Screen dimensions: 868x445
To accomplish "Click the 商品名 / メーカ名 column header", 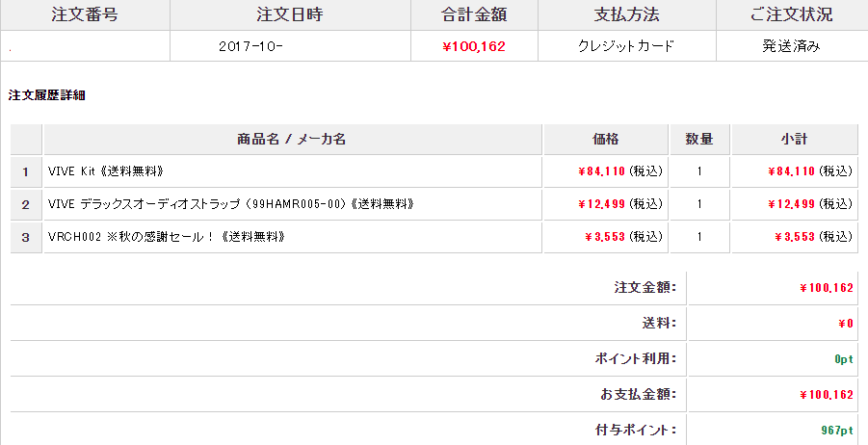I will click(x=292, y=140).
